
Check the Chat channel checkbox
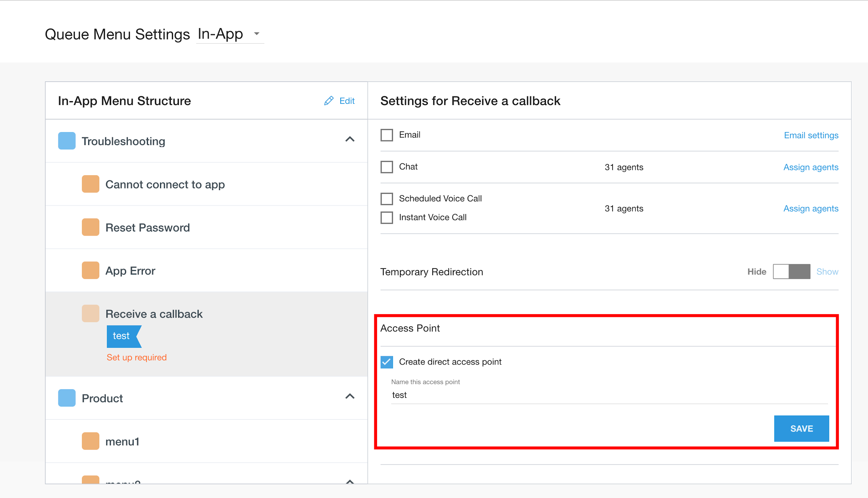[x=386, y=167]
